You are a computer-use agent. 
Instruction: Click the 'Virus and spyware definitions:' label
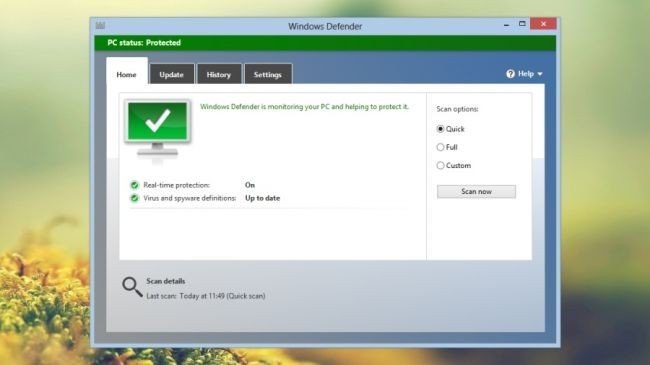pyautogui.click(x=189, y=198)
